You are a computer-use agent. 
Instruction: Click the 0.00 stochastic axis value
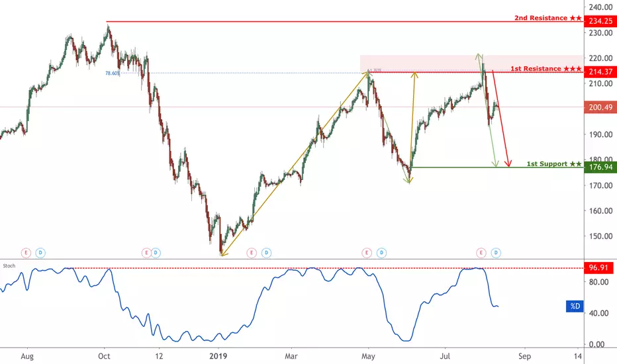tap(597, 344)
